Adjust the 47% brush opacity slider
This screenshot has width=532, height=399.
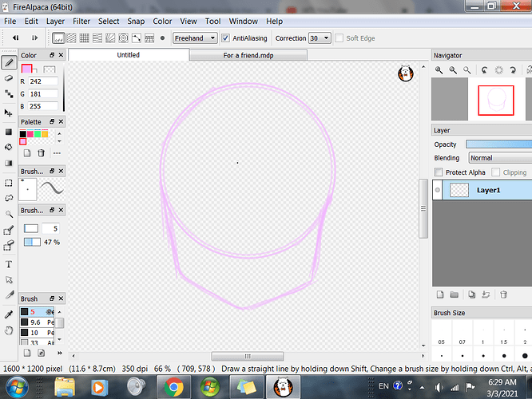pos(32,242)
